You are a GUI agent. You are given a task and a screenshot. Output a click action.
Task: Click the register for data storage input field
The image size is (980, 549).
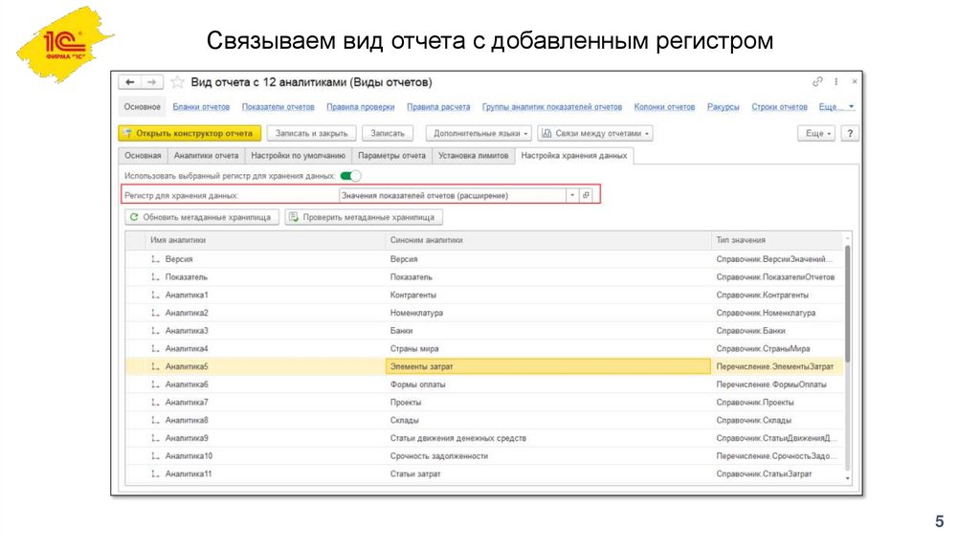452,195
